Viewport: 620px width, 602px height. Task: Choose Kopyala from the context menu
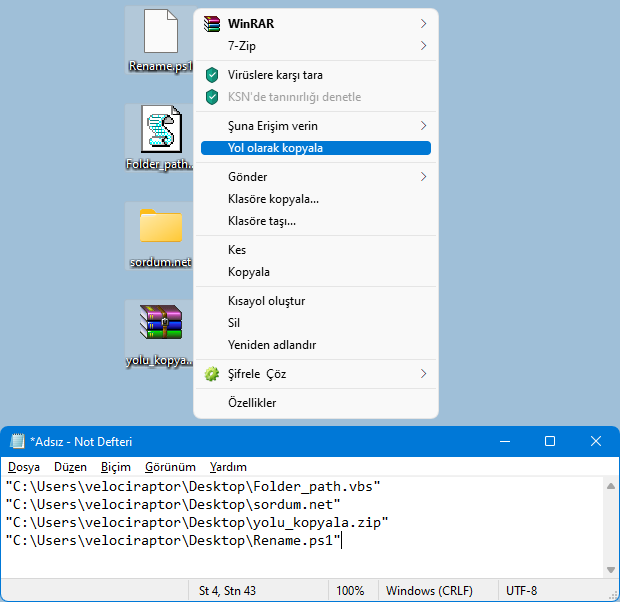click(x=316, y=272)
